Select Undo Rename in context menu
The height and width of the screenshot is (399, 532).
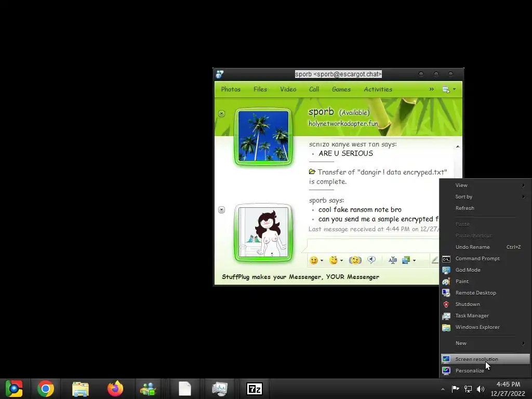point(485,247)
